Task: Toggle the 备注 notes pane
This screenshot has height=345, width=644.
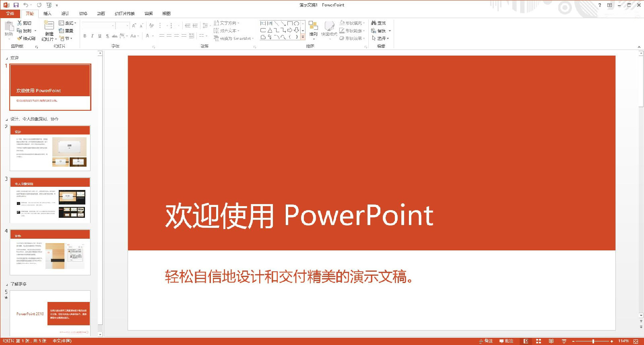Action: pyautogui.click(x=486, y=341)
